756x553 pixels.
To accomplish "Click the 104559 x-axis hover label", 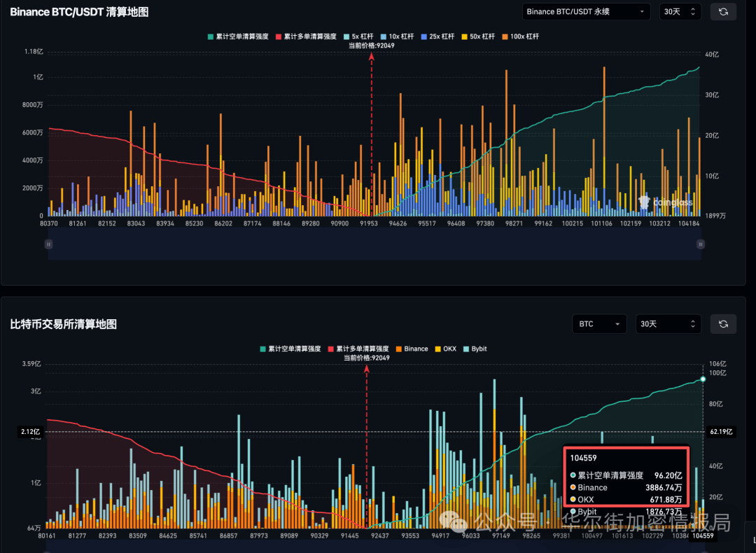I will point(703,536).
